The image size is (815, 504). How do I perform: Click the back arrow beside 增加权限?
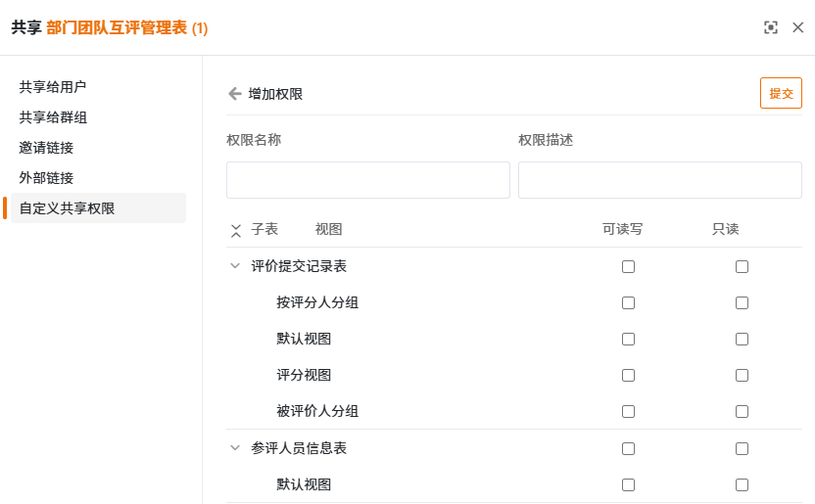coord(234,94)
